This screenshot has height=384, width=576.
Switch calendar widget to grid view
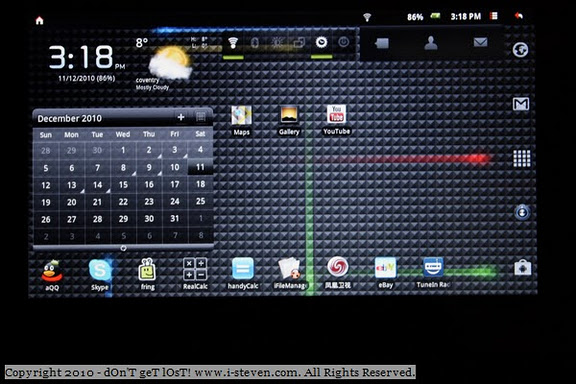[201, 117]
